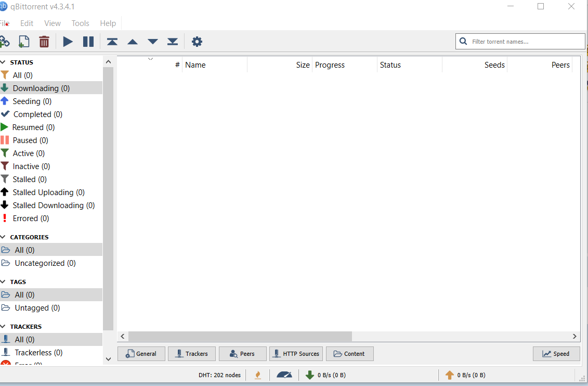Image resolution: width=588 pixels, height=386 pixels.
Task: Sort torrents by Status column
Action: (x=410, y=65)
